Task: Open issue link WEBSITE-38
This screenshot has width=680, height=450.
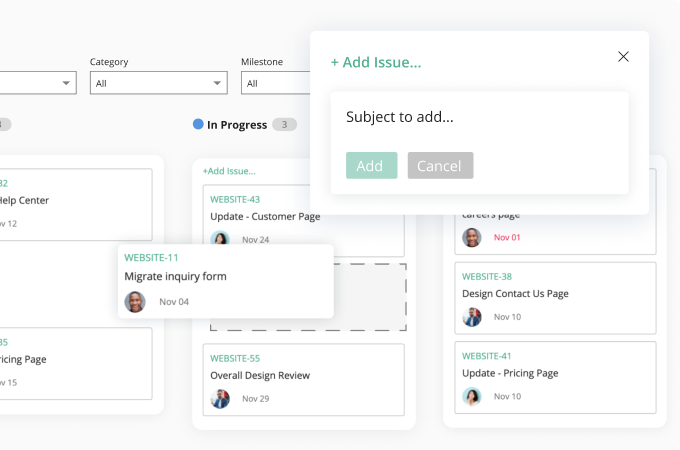Action: (x=487, y=277)
